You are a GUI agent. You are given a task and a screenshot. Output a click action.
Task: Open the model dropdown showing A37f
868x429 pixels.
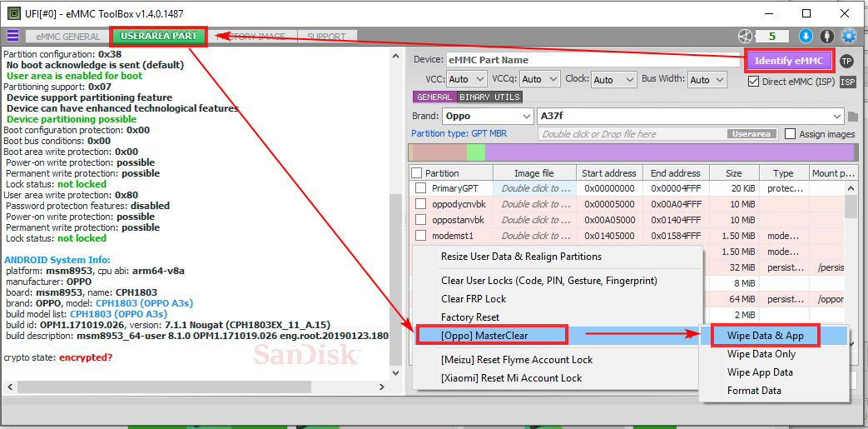click(690, 117)
